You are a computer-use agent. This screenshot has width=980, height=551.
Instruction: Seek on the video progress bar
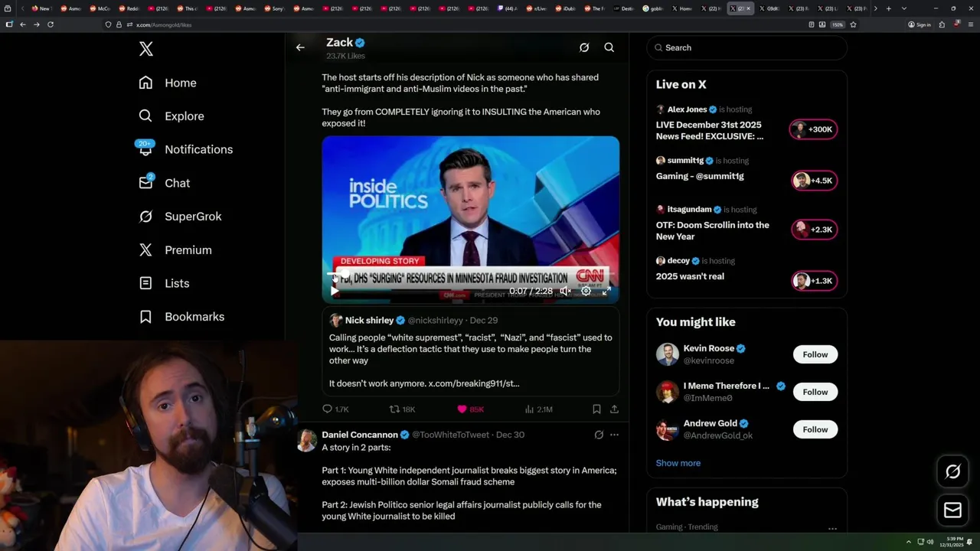coord(470,274)
